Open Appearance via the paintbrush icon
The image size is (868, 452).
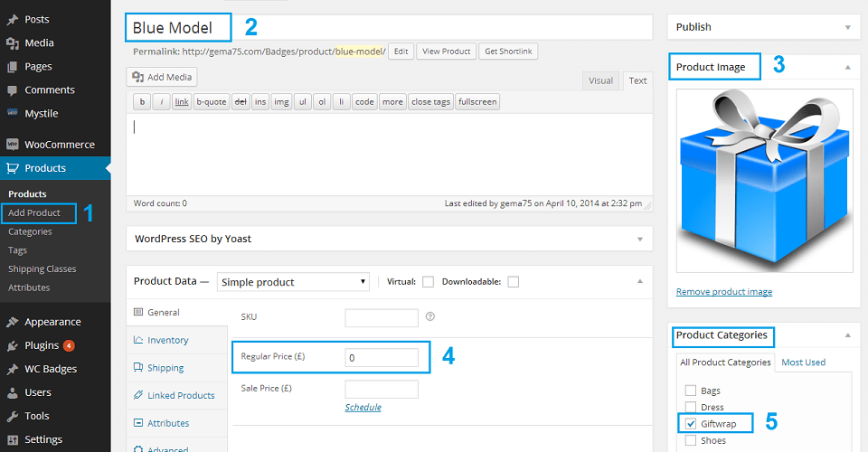(12, 322)
